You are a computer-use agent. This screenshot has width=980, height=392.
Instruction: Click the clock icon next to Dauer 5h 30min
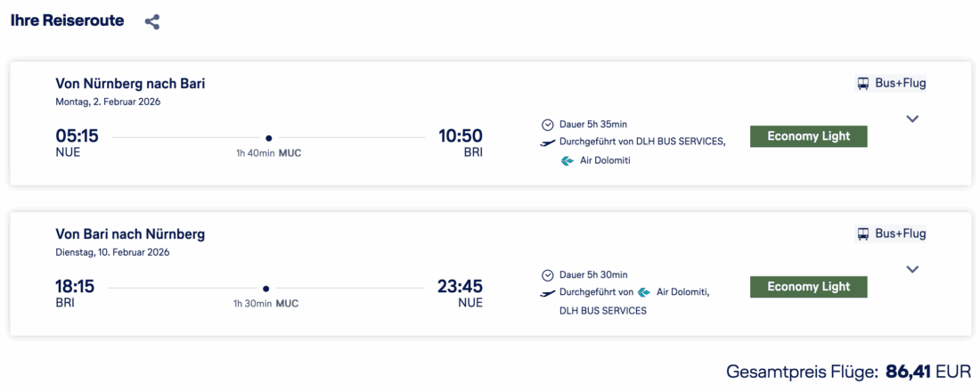click(x=547, y=275)
